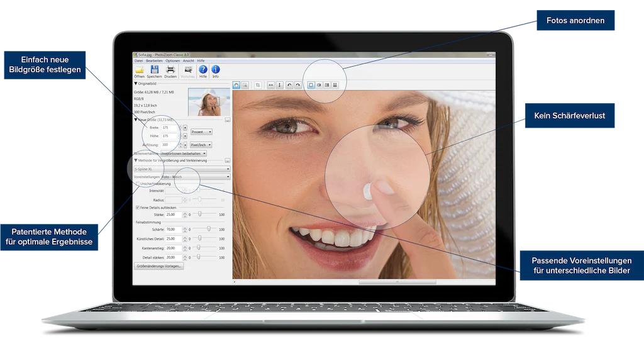
Task: Select the hand navigation tool
Action: pyautogui.click(x=236, y=85)
